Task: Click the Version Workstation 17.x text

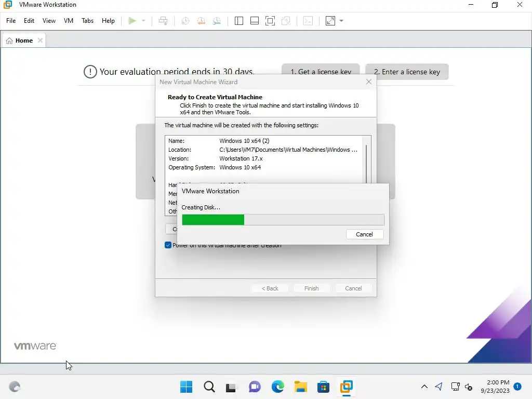Action: coord(241,158)
